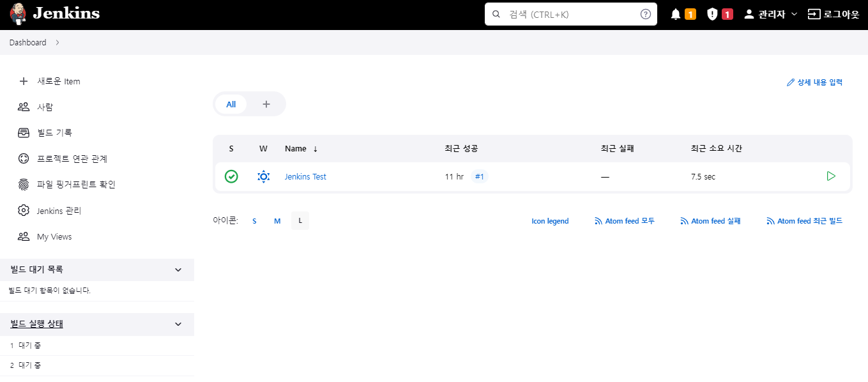868x382 pixels.
Task: Open security warnings shield icon
Action: [713, 14]
